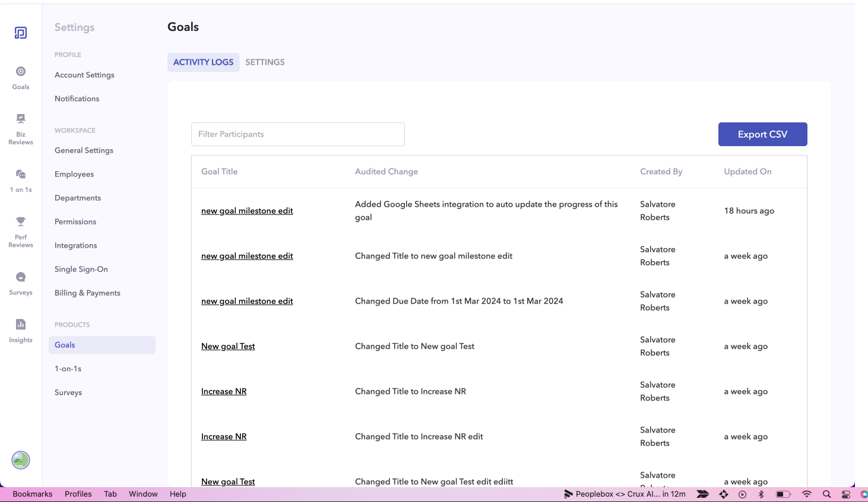Open General Settings in workspace
The width and height of the screenshot is (868, 502).
84,150
